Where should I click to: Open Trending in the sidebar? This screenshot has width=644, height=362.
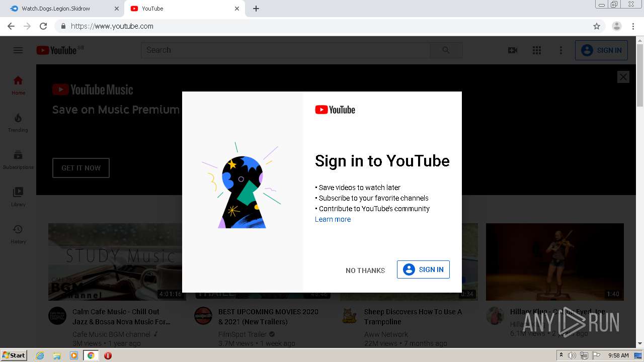pyautogui.click(x=18, y=122)
